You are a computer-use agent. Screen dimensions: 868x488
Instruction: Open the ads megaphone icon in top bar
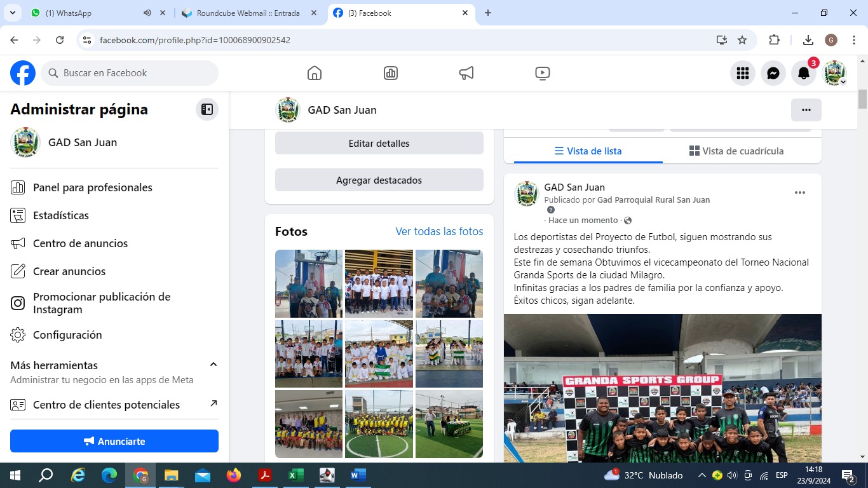tap(466, 73)
